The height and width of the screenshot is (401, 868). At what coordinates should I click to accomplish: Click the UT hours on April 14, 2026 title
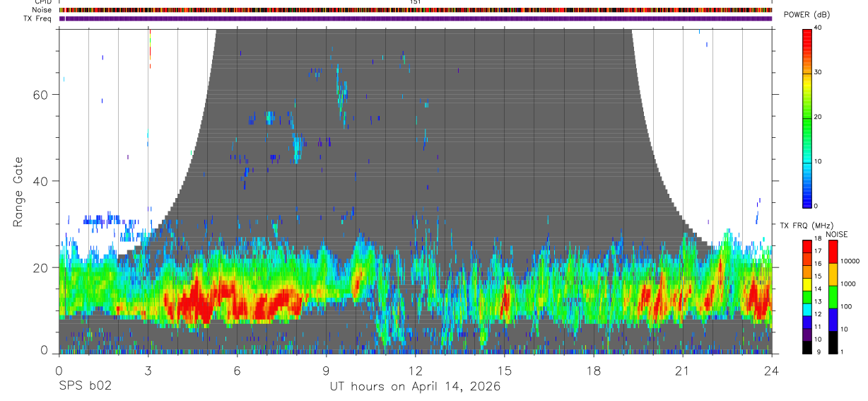(x=415, y=386)
